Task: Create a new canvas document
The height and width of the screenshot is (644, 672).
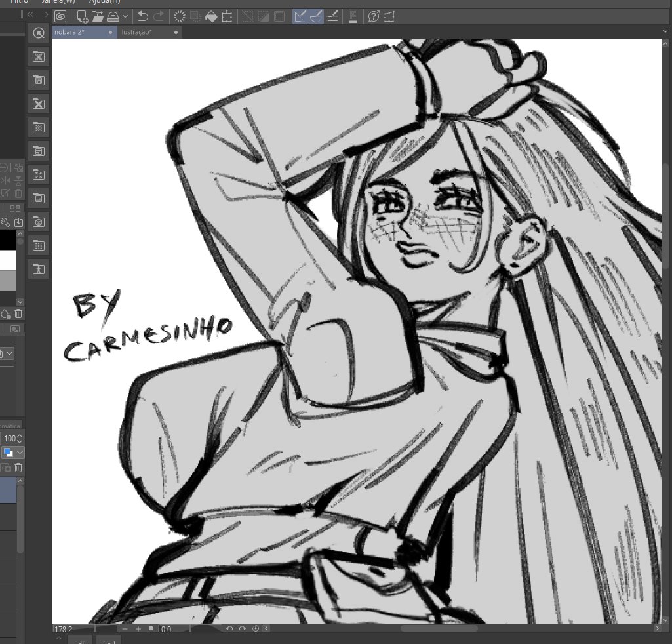Action: coord(82,16)
